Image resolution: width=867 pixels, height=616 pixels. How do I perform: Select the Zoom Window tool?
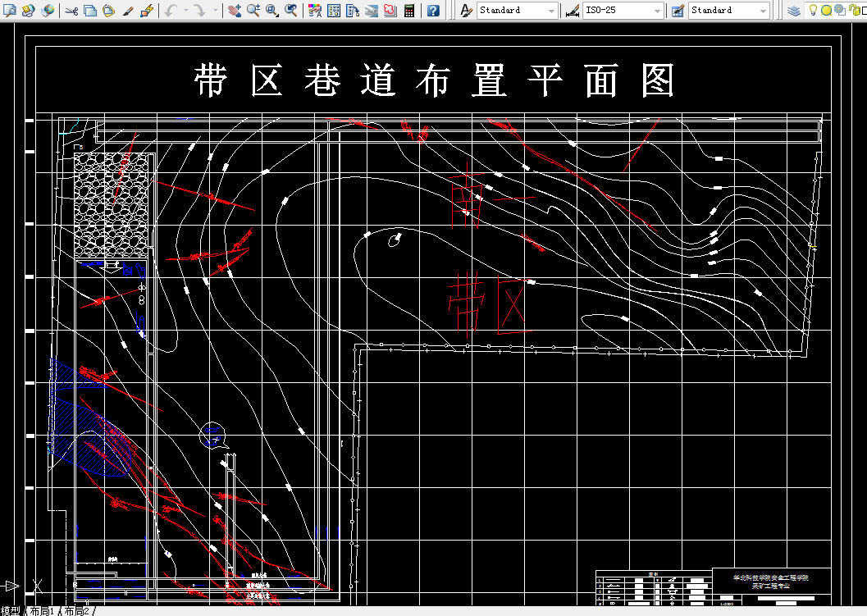(272, 10)
